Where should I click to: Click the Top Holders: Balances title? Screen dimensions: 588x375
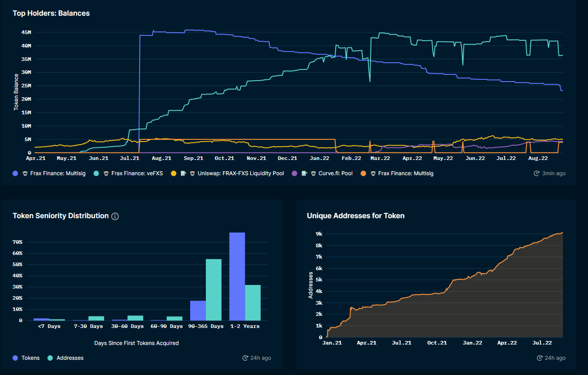[51, 13]
